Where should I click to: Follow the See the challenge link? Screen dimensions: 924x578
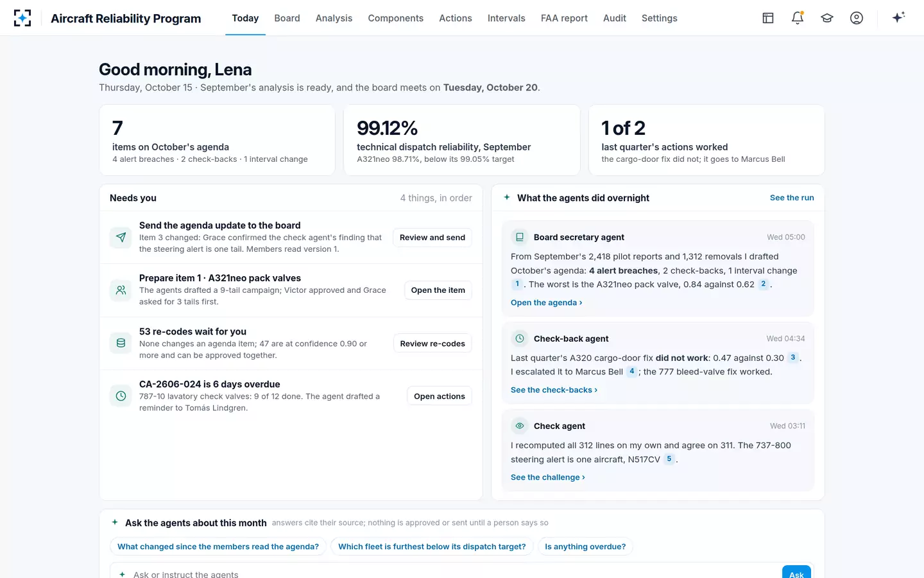pyautogui.click(x=548, y=477)
